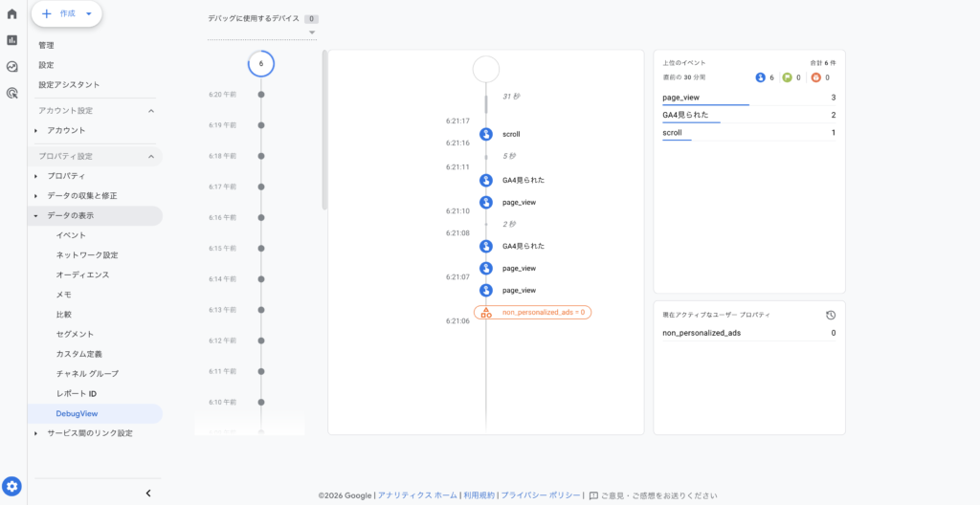Image resolution: width=980 pixels, height=505 pixels.
Task: Expand データの収集と修正 tree item
Action: coord(35,196)
